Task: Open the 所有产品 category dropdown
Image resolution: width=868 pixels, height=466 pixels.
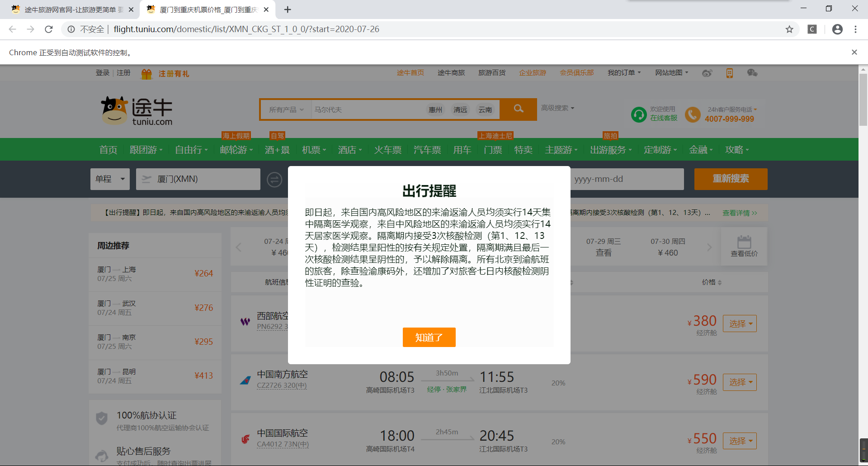Action: pos(286,110)
